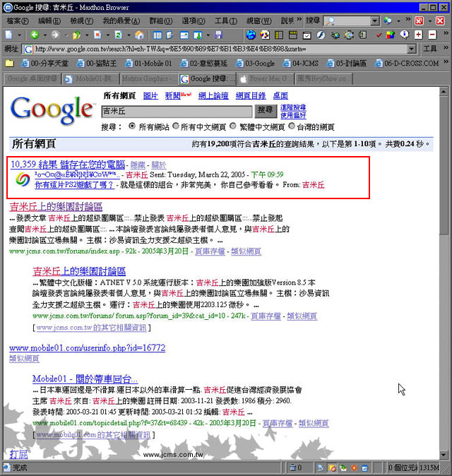
Task: Click the 搜尋 search button
Action: [x=266, y=110]
